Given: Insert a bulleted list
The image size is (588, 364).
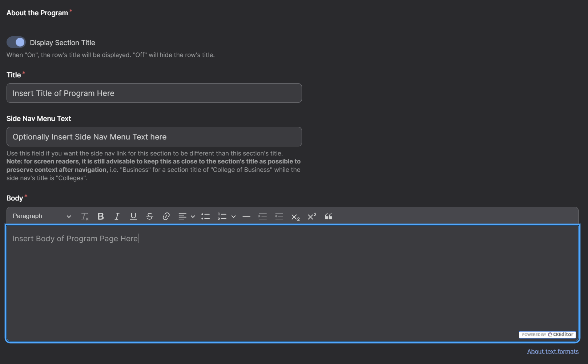Looking at the screenshot, I should pos(205,217).
